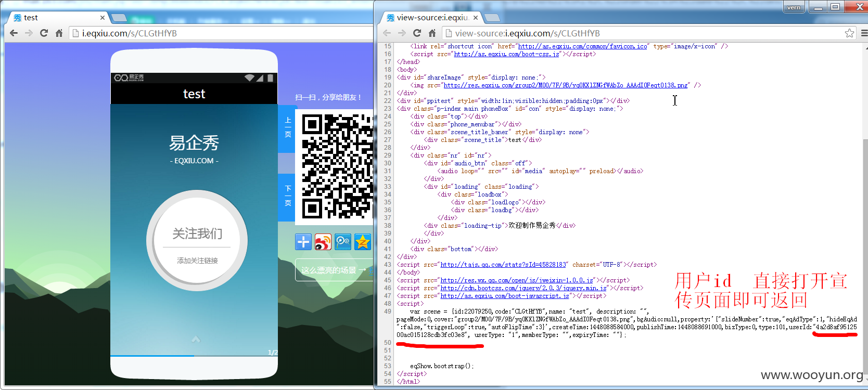The image size is (868, 390).
Task: Close the view-source tab
Action: (x=476, y=18)
